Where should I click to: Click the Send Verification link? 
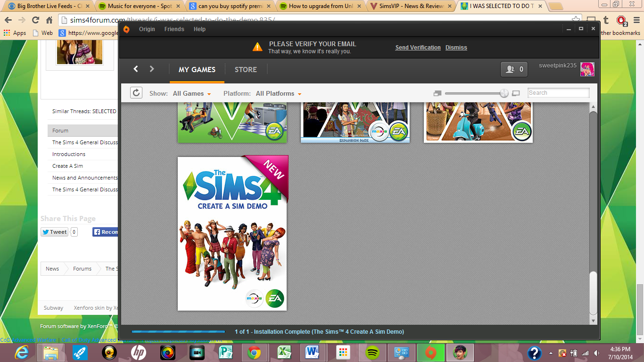[418, 48]
